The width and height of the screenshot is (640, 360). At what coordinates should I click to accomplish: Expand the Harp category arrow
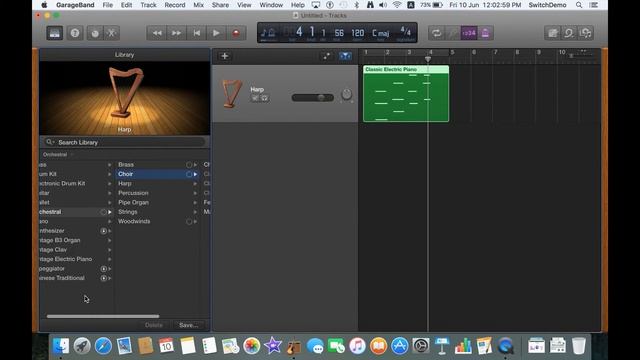pyautogui.click(x=196, y=184)
